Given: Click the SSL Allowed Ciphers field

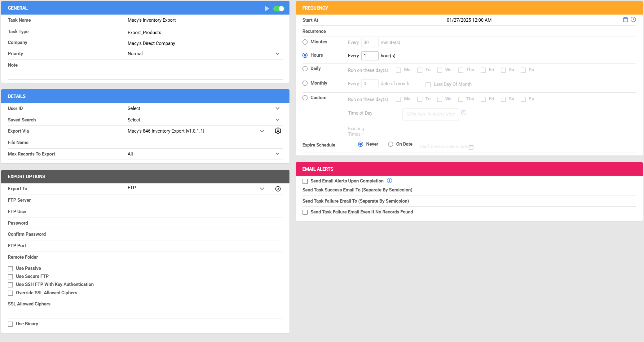Looking at the screenshot, I should 145,313.
